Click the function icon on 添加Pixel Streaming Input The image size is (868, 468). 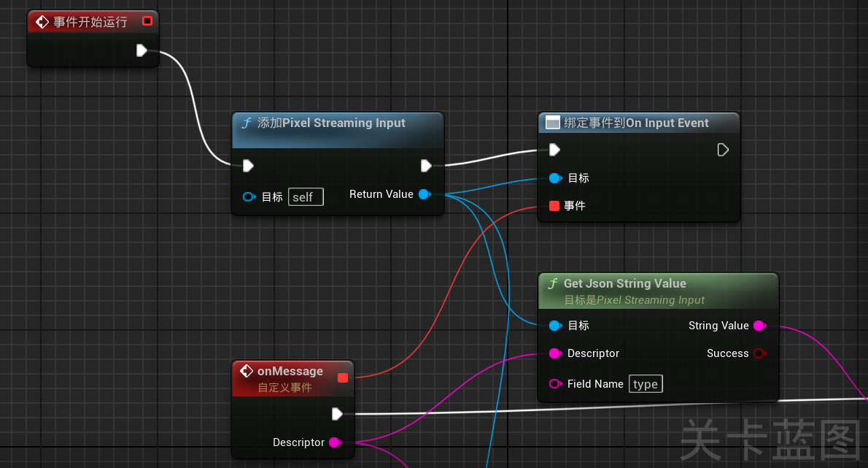(247, 123)
